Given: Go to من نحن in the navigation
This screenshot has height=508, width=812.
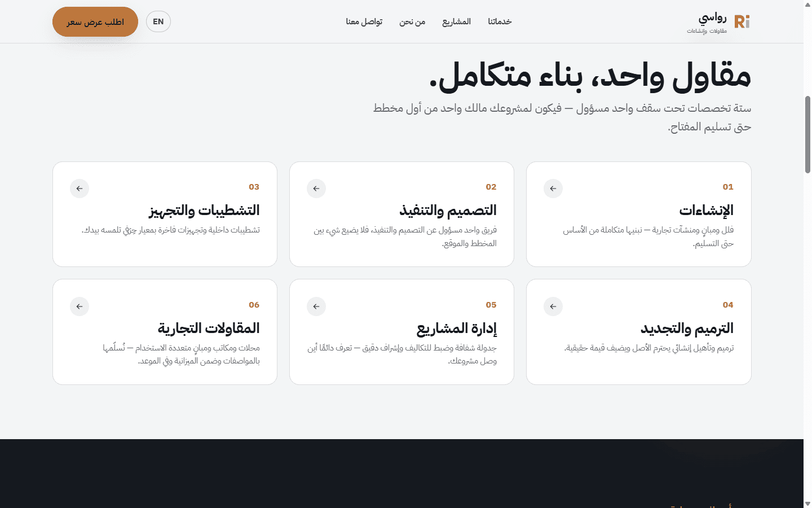Looking at the screenshot, I should pos(412,21).
